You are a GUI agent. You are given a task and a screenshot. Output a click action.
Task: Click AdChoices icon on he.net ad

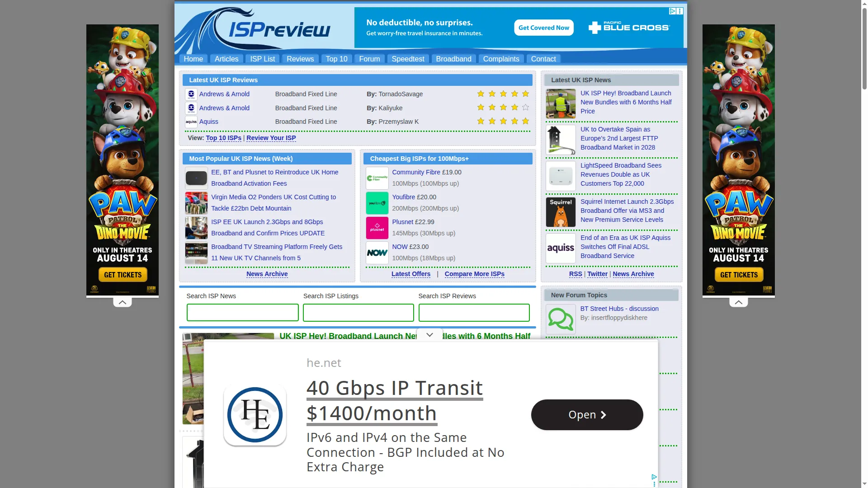[654, 477]
